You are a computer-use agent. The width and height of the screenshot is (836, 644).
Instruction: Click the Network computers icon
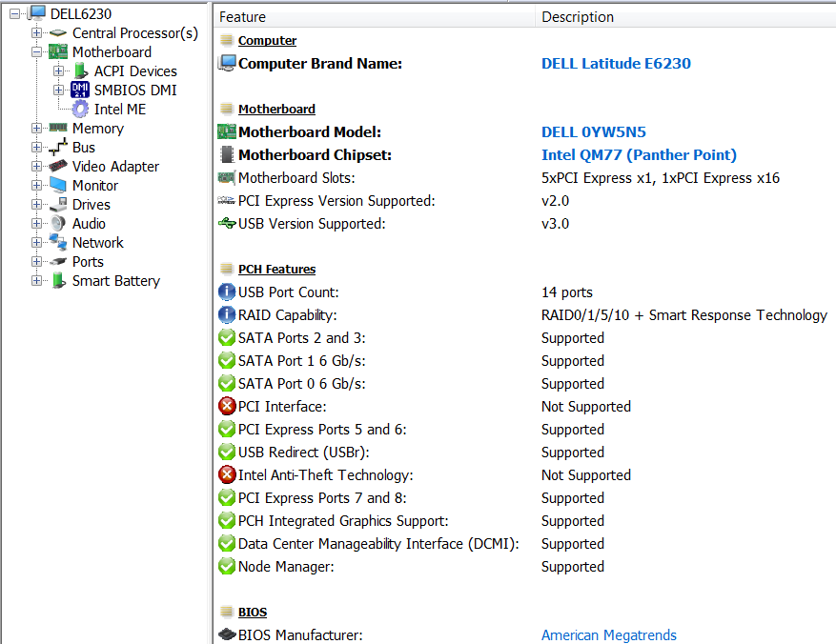[58, 242]
